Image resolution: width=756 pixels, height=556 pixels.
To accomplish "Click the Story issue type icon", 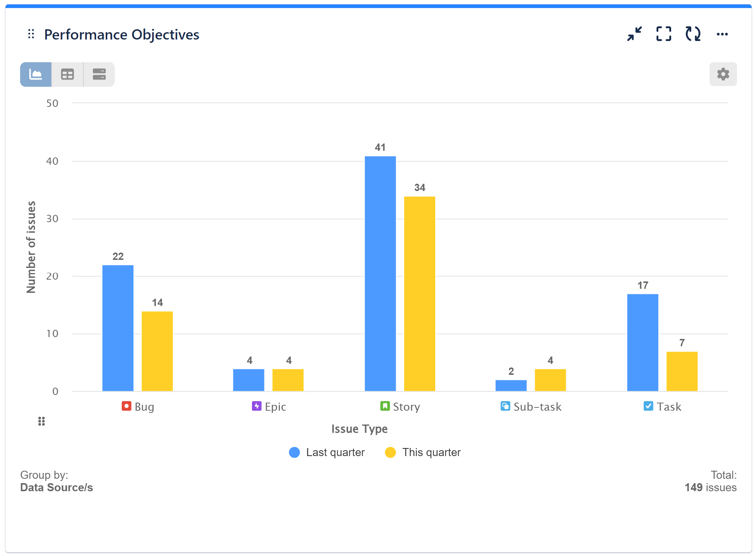I will point(385,406).
